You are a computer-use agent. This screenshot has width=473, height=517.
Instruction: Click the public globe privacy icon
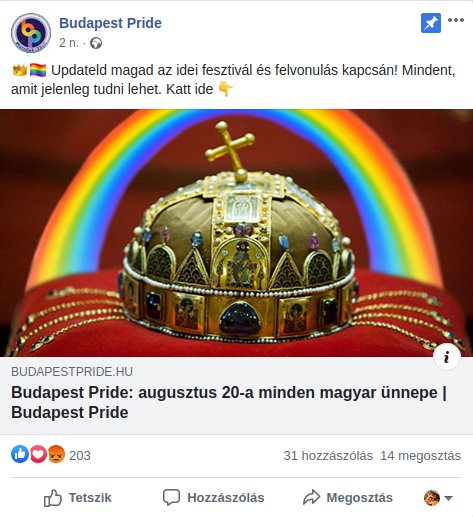coord(96,43)
